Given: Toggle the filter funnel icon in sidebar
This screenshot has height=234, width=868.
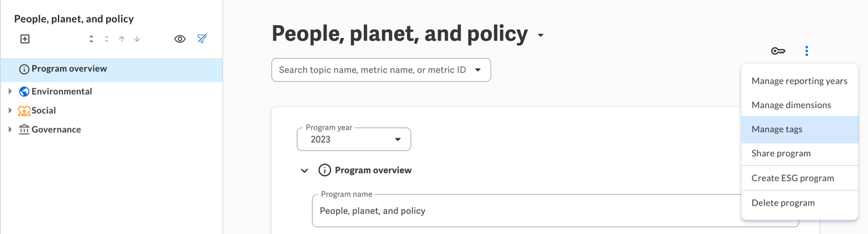Looking at the screenshot, I should tap(202, 39).
